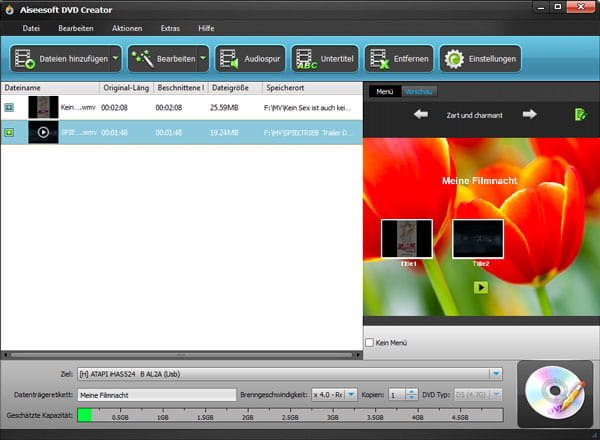The image size is (600, 440).
Task: Open the Aktionen menu
Action: [126, 28]
